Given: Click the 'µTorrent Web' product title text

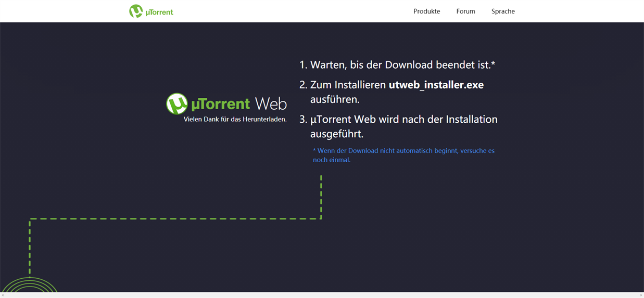Looking at the screenshot, I should (239, 103).
